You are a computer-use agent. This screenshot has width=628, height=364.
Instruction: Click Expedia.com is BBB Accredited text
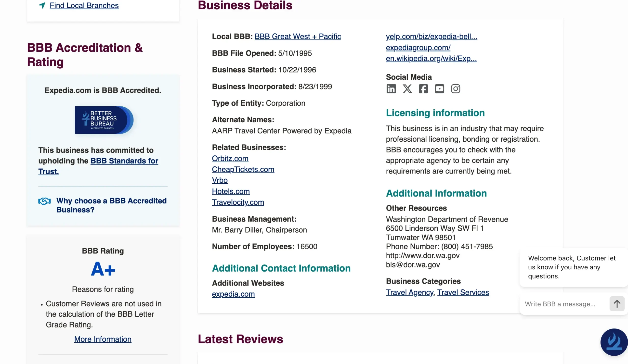(x=103, y=90)
